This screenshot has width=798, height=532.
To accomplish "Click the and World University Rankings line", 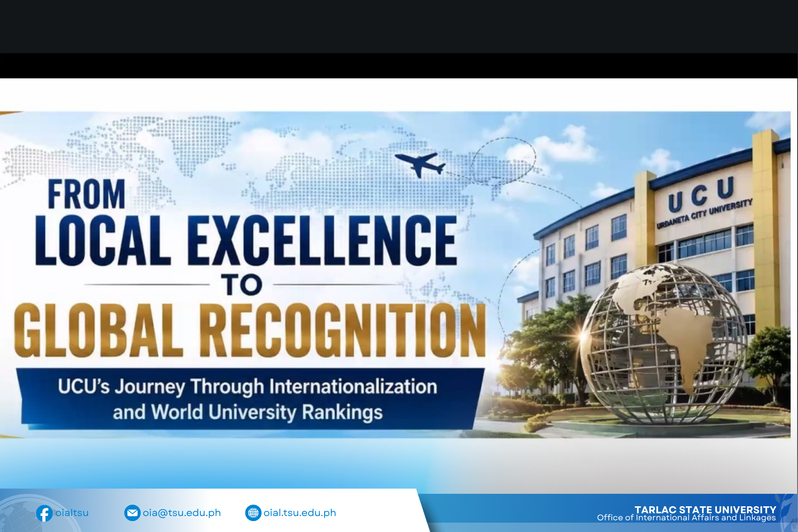I will tap(248, 412).
